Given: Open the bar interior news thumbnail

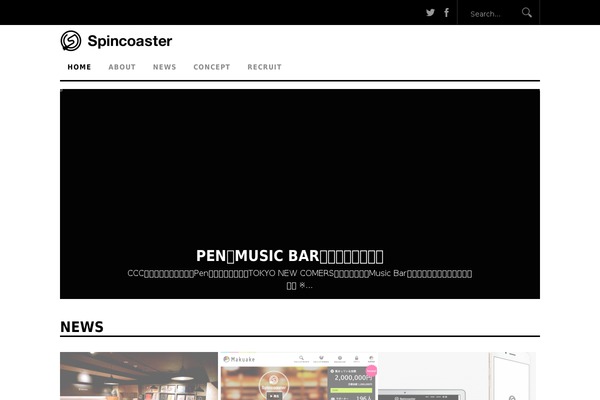Looking at the screenshot, I should (139, 376).
